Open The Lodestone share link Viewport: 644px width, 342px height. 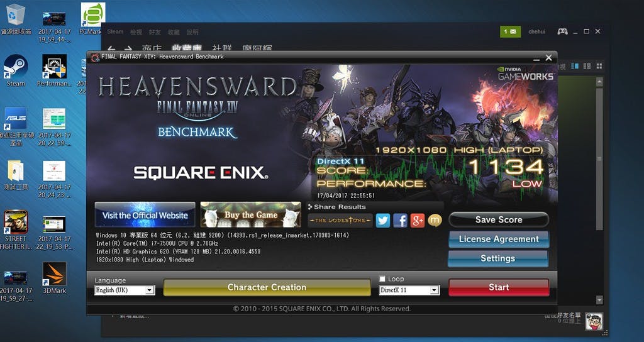[340, 221]
